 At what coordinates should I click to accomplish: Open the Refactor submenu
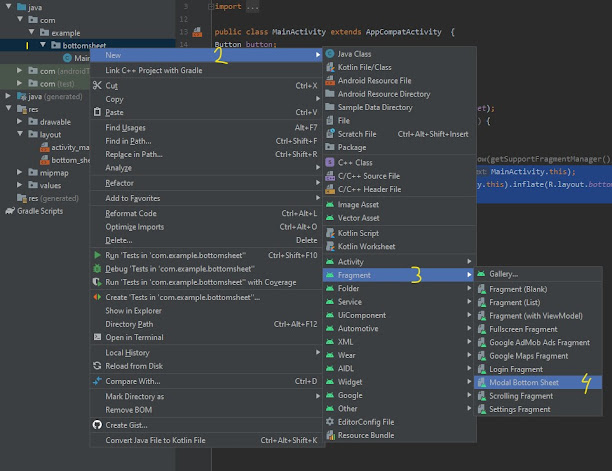pos(120,184)
